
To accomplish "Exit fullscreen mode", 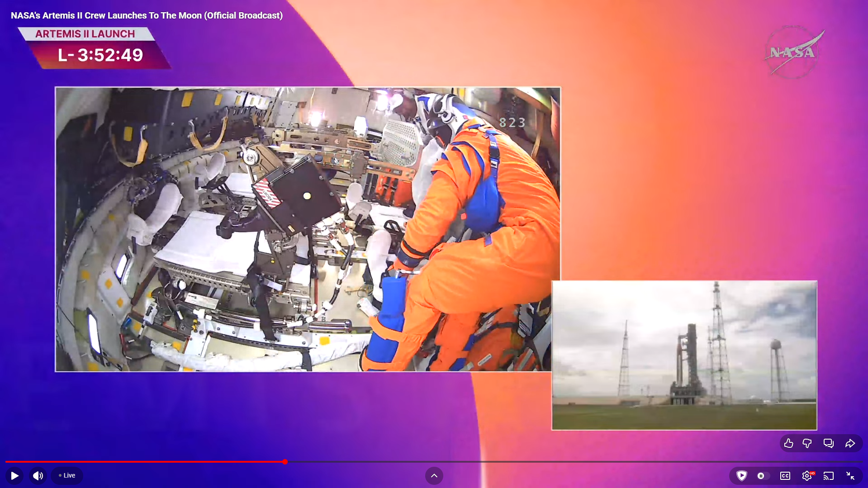I will click(x=850, y=476).
